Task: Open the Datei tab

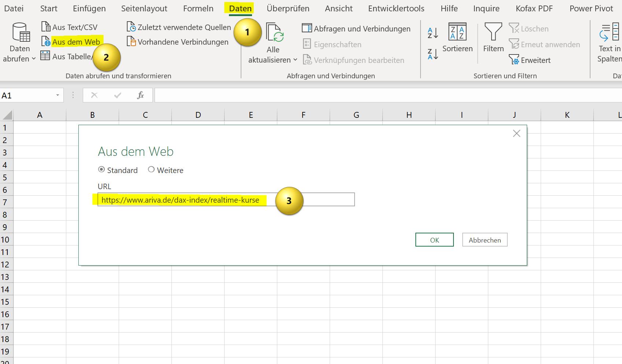Action: pos(14,8)
